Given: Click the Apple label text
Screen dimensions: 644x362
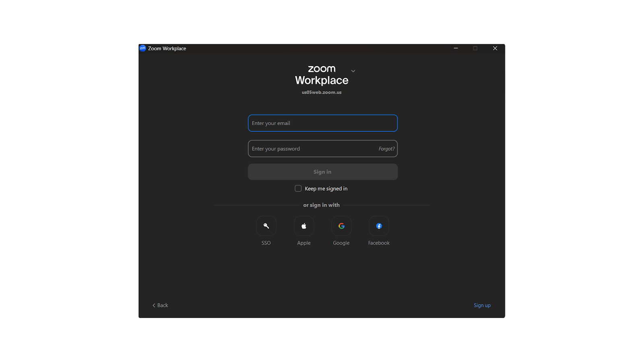Looking at the screenshot, I should 304,243.
